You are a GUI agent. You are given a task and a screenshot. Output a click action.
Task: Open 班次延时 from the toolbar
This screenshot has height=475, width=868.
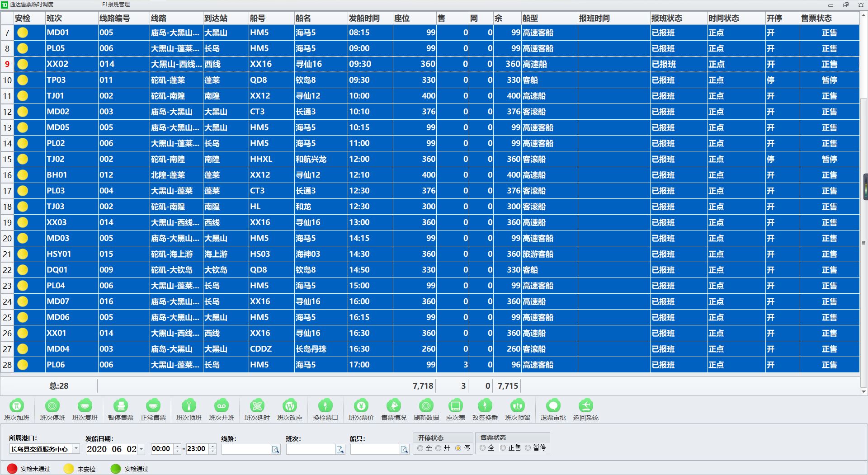pos(257,406)
